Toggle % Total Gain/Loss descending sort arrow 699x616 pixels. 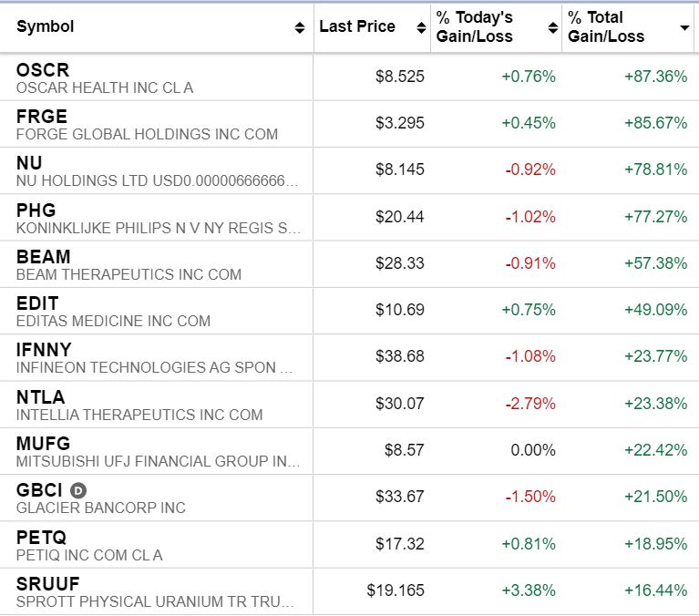click(684, 28)
